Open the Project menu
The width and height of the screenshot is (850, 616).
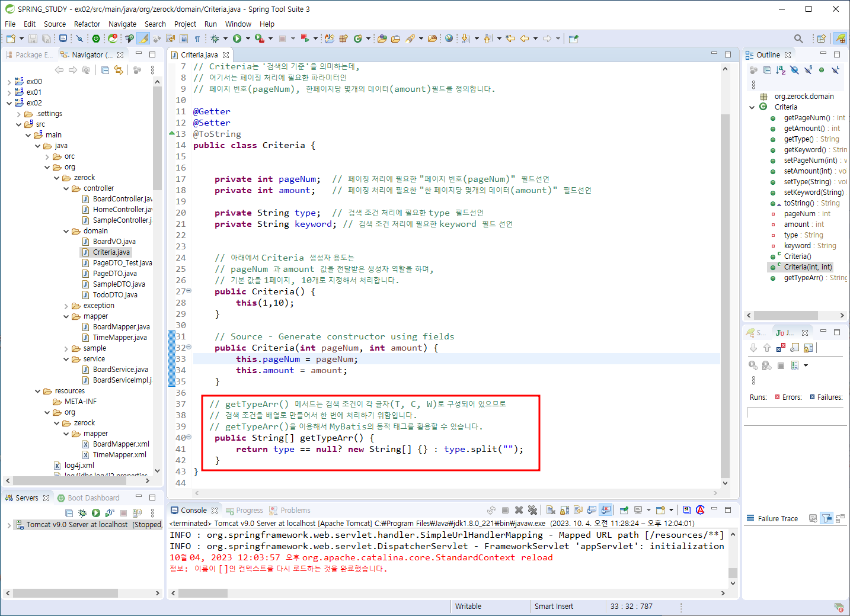click(185, 24)
